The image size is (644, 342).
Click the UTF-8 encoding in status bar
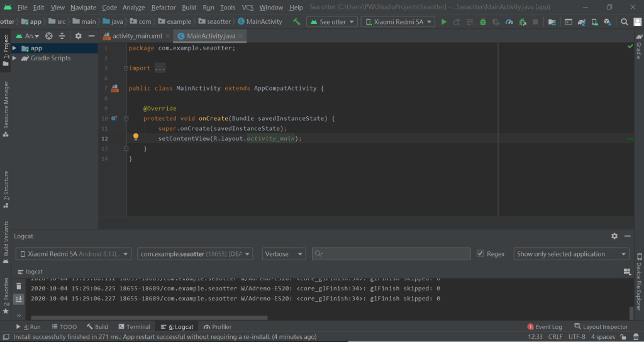click(x=577, y=337)
